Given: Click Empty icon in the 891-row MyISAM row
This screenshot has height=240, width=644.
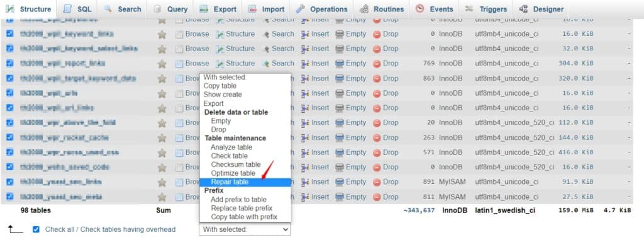Looking at the screenshot, I should click(x=340, y=183).
